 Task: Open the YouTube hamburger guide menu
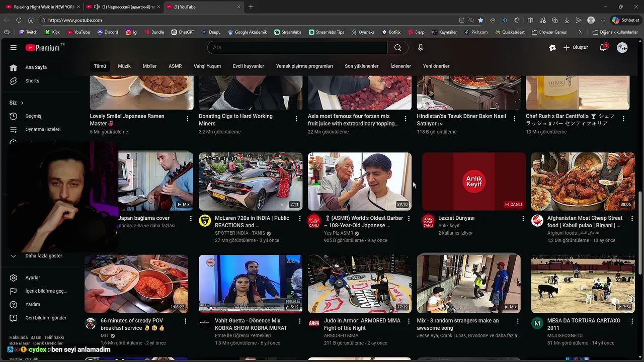point(14,48)
